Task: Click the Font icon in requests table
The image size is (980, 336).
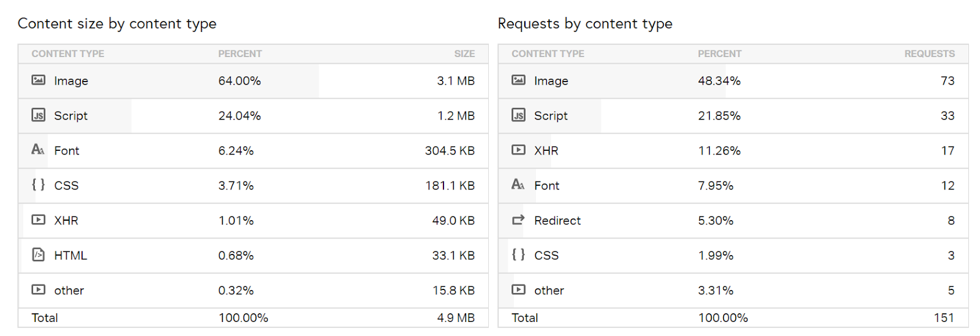Action: 518,185
